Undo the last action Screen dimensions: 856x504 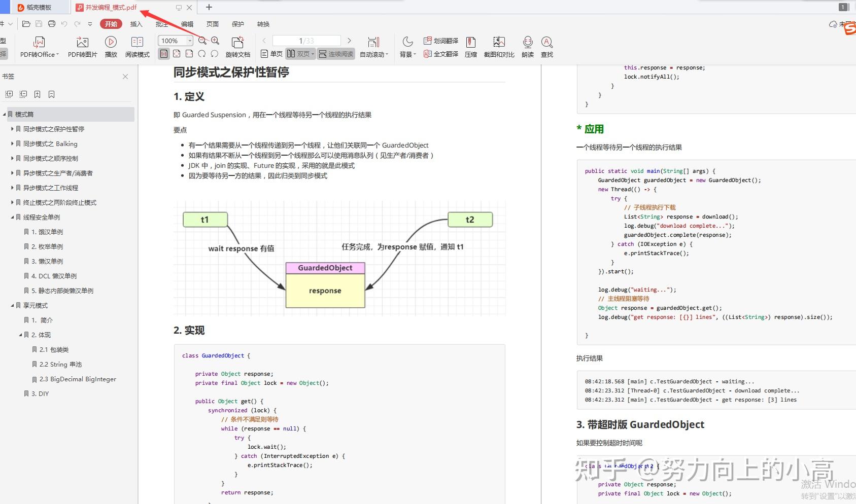pyautogui.click(x=64, y=24)
